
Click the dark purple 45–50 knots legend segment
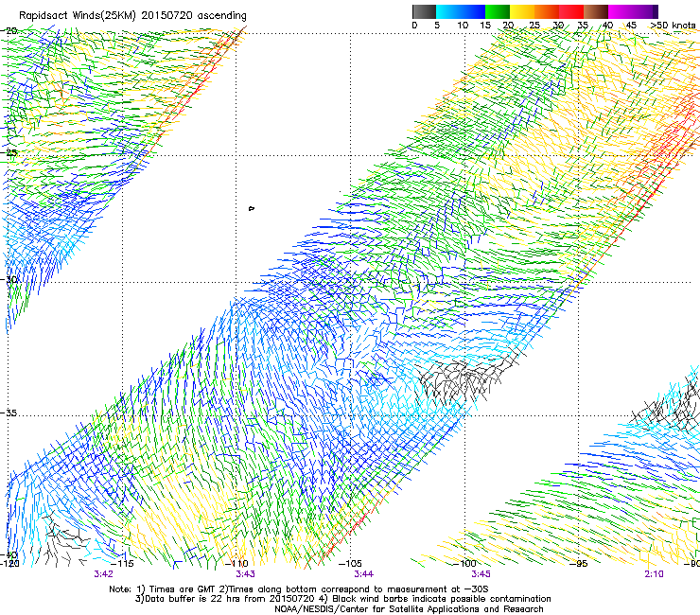tap(645, 11)
